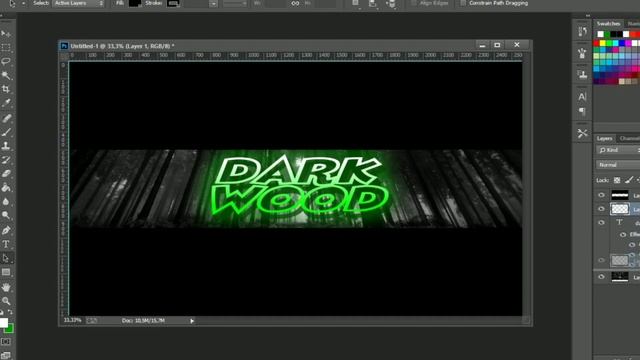The height and width of the screenshot is (360, 640).
Task: Open the Stroke color picker
Action: click(173, 3)
